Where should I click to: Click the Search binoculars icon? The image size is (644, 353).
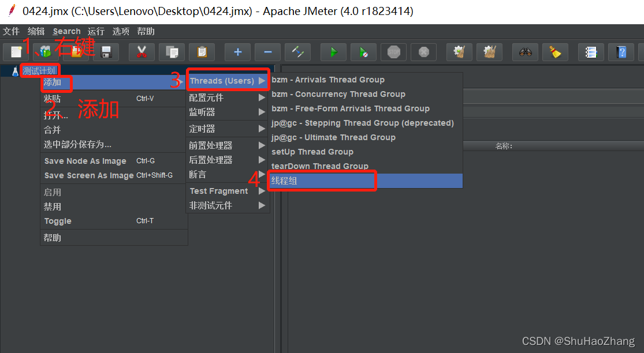pyautogui.click(x=525, y=52)
